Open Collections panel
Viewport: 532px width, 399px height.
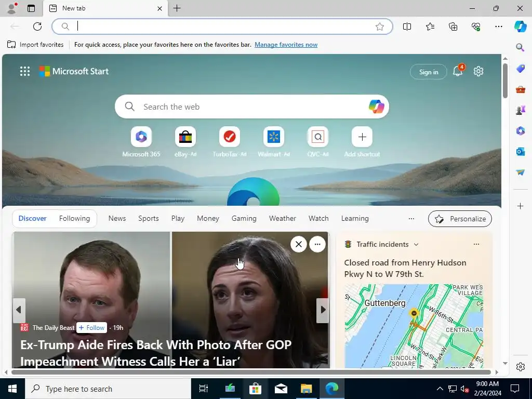click(x=453, y=26)
